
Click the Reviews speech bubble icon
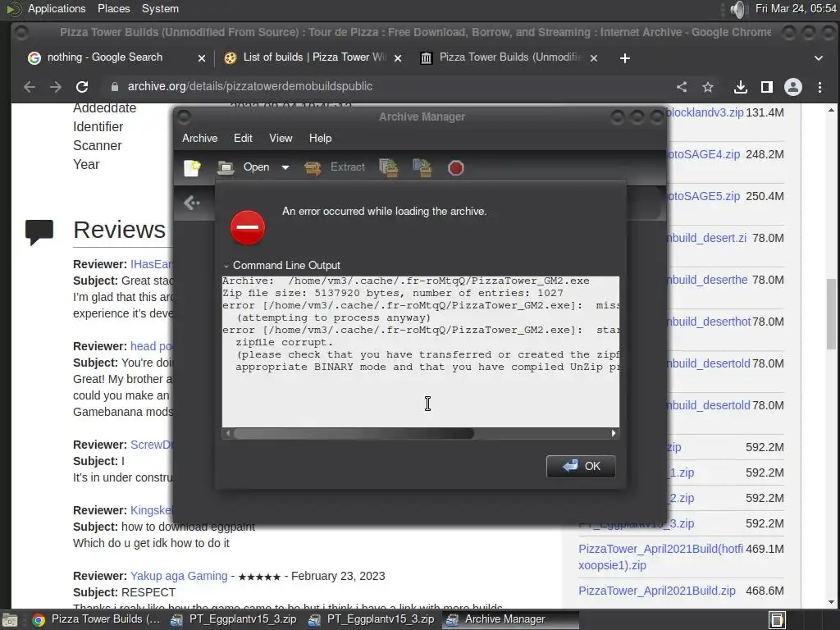[39, 232]
